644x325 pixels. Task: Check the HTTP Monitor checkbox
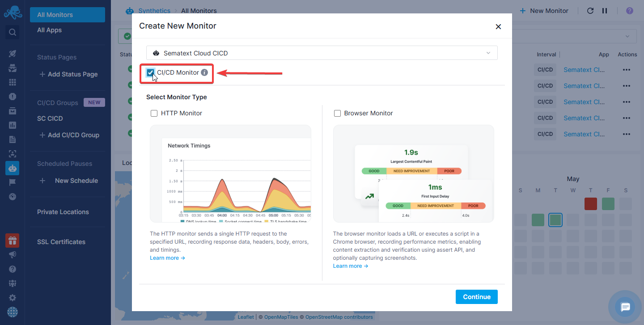pyautogui.click(x=154, y=114)
